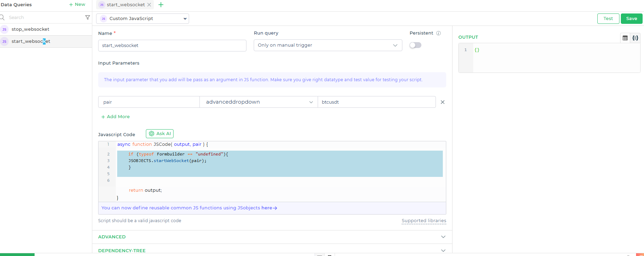Image resolution: width=644 pixels, height=256 pixels.
Task: Save the query
Action: click(631, 19)
